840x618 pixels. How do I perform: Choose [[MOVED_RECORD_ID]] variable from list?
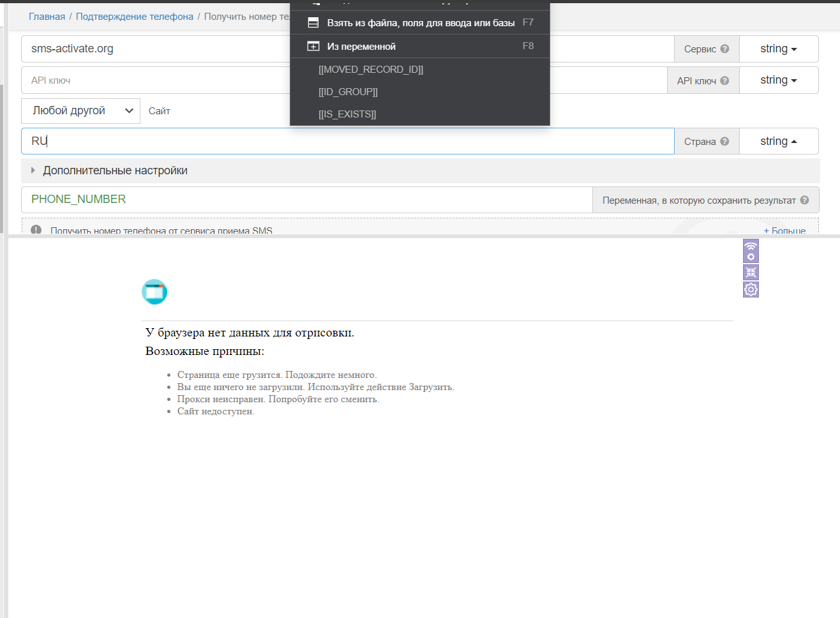(371, 70)
